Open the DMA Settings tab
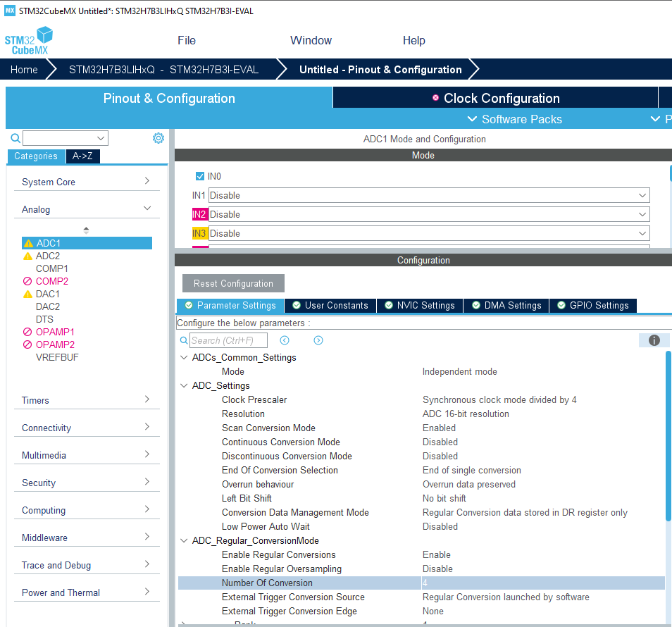The width and height of the screenshot is (672, 627). tap(506, 306)
